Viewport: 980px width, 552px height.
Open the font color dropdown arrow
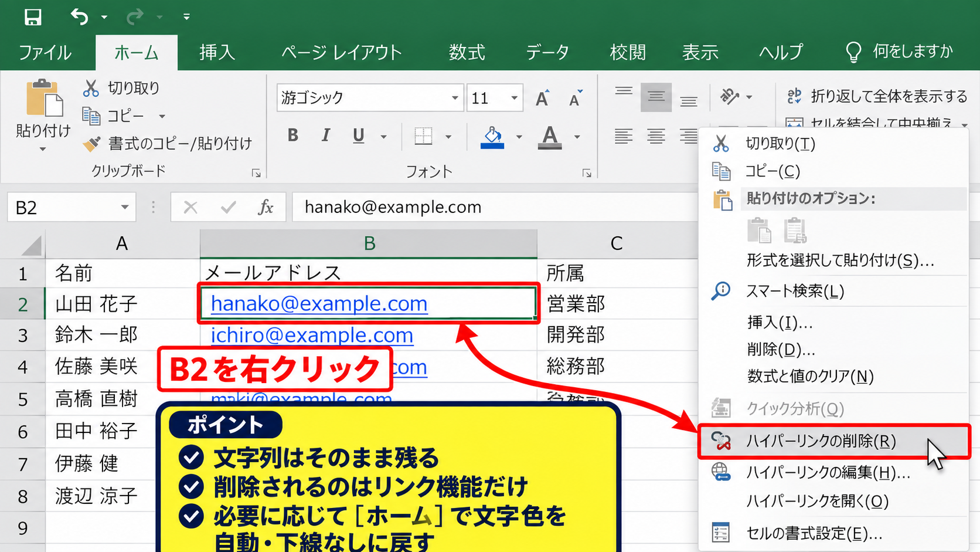click(x=577, y=137)
